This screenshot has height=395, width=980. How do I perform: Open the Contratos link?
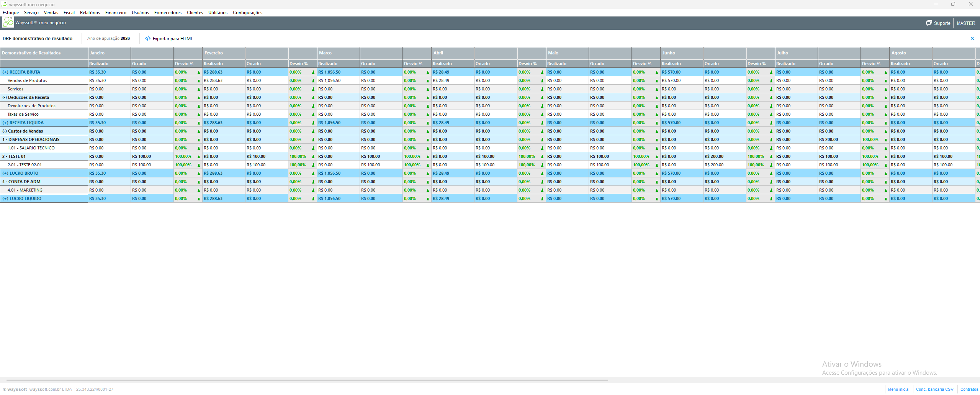coord(969,389)
